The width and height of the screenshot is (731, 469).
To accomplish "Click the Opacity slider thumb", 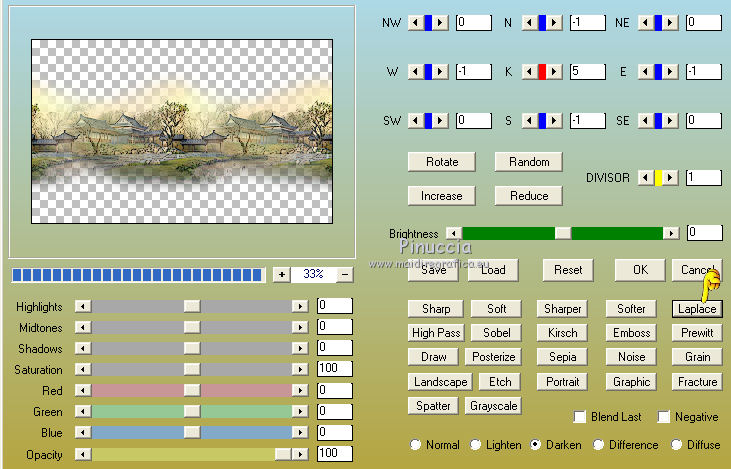I will pyautogui.click(x=283, y=454).
